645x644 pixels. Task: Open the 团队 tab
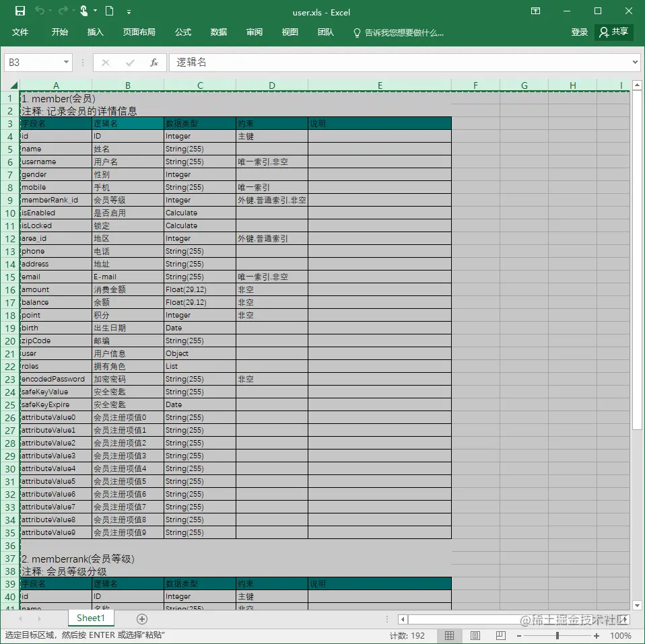(x=325, y=32)
